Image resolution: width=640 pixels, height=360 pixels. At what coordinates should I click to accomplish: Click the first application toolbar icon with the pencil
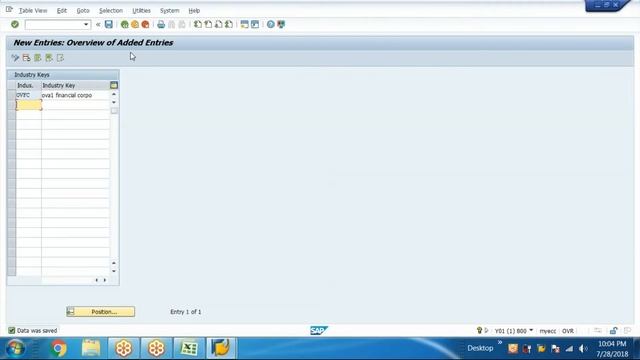click(x=16, y=58)
